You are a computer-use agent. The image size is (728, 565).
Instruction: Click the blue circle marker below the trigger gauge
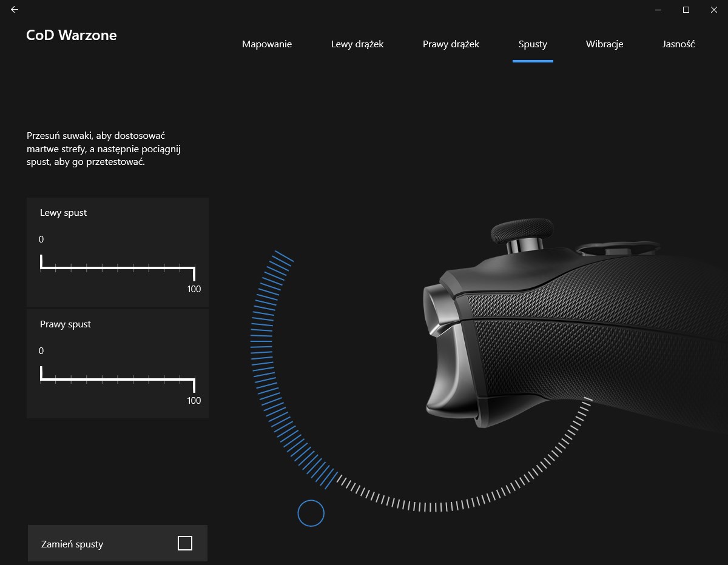pyautogui.click(x=311, y=513)
